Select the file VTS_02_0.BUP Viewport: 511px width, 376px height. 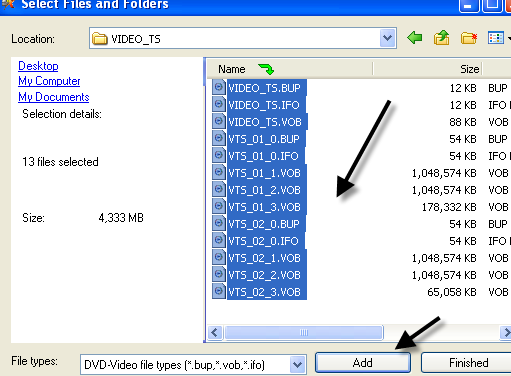point(266,224)
